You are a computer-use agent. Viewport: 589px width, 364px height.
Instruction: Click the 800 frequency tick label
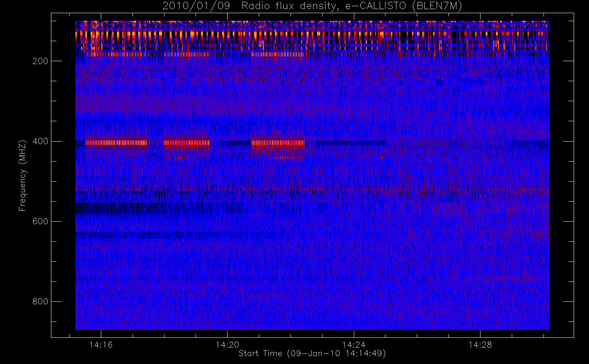point(40,301)
